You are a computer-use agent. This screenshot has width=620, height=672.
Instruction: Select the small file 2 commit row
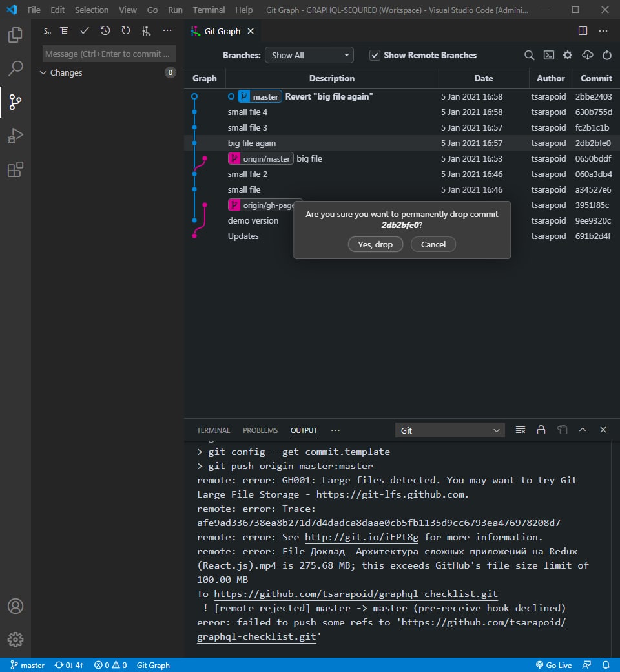click(x=402, y=174)
